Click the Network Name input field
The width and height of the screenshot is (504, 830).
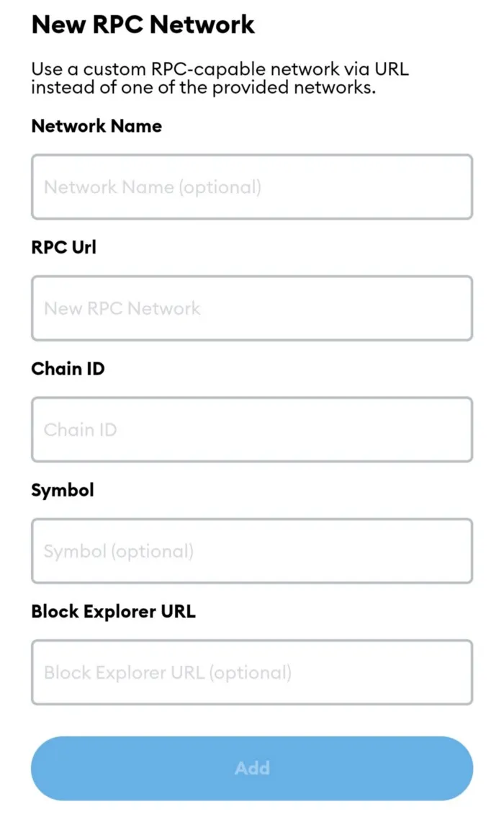(252, 187)
